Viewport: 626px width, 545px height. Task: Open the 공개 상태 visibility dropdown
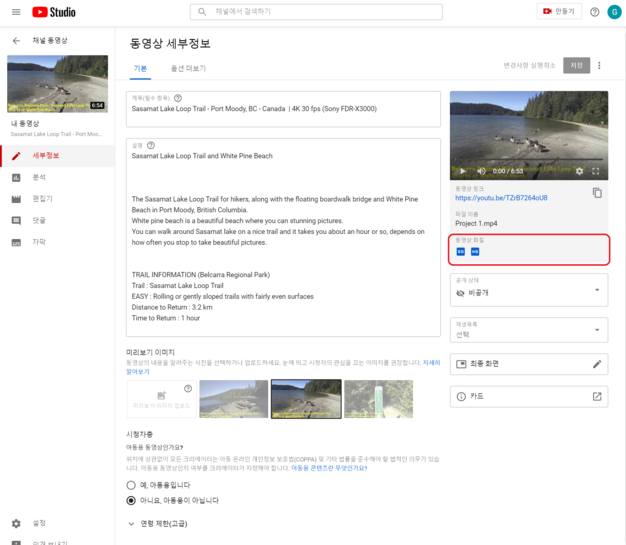(528, 291)
